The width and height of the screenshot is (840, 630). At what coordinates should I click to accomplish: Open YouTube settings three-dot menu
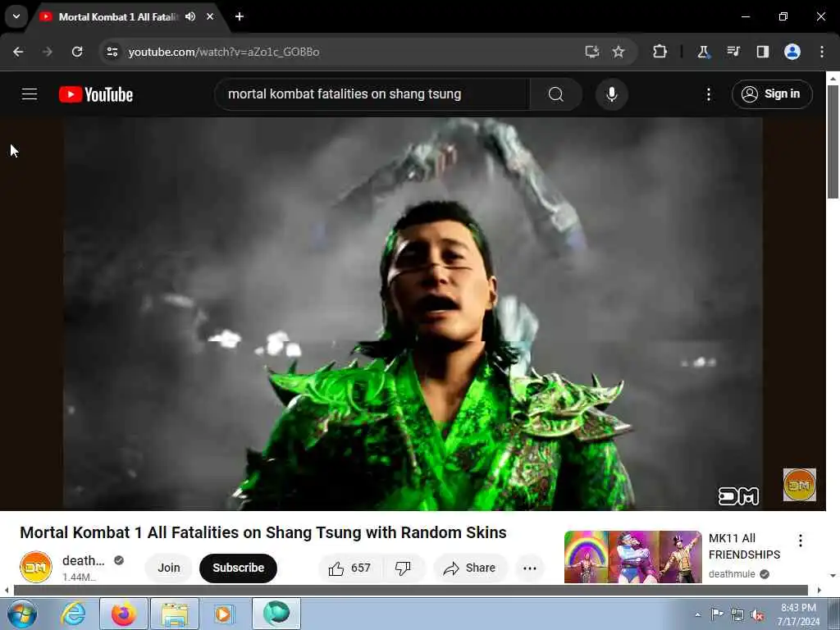tap(709, 94)
